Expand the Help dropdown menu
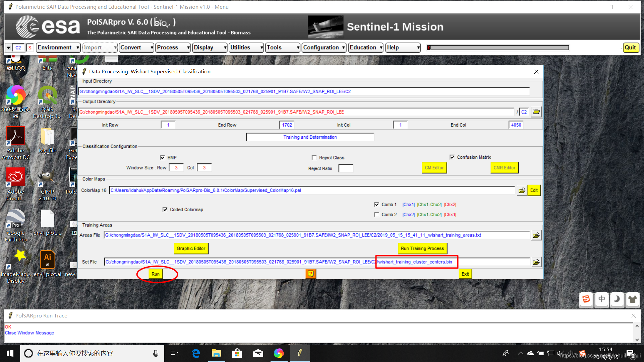This screenshot has width=644, height=362. pos(403,48)
